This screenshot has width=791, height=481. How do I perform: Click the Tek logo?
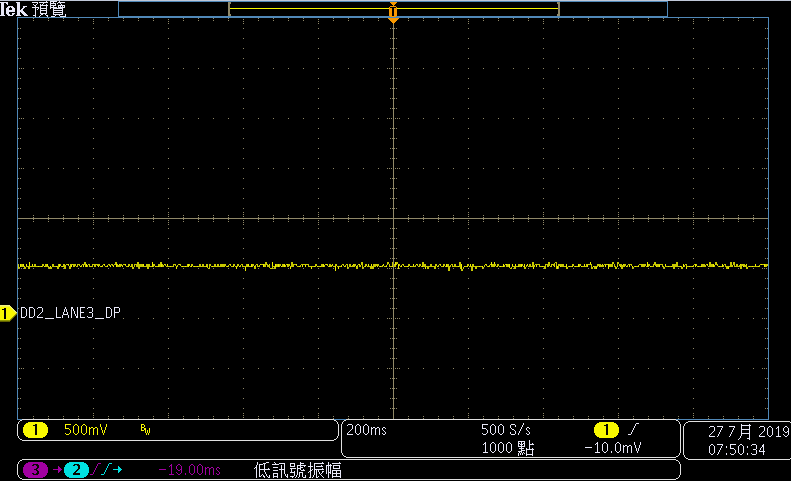click(x=13, y=9)
